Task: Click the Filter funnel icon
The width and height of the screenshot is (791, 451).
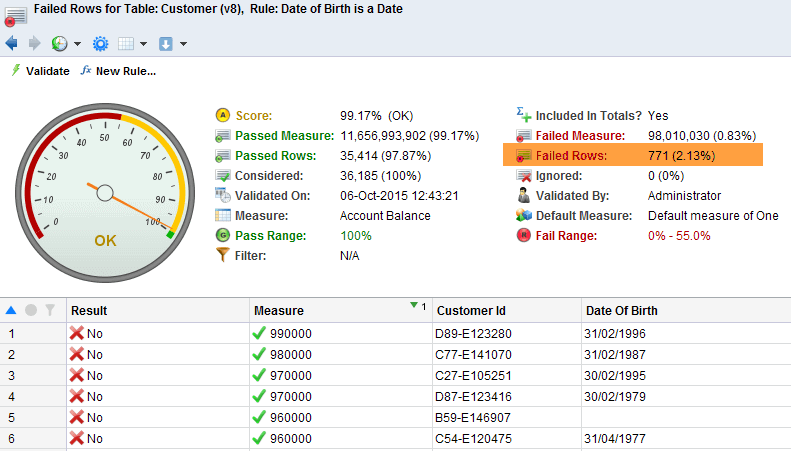Action: tap(222, 255)
